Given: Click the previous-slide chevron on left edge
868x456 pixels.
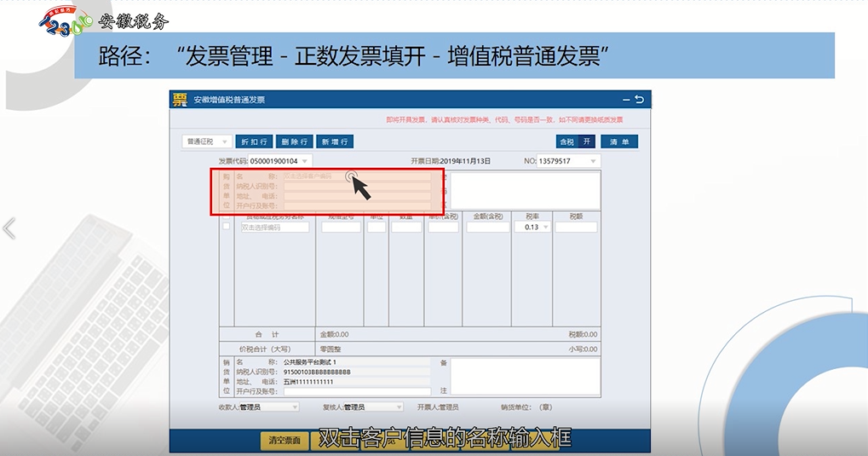Looking at the screenshot, I should 9,228.
